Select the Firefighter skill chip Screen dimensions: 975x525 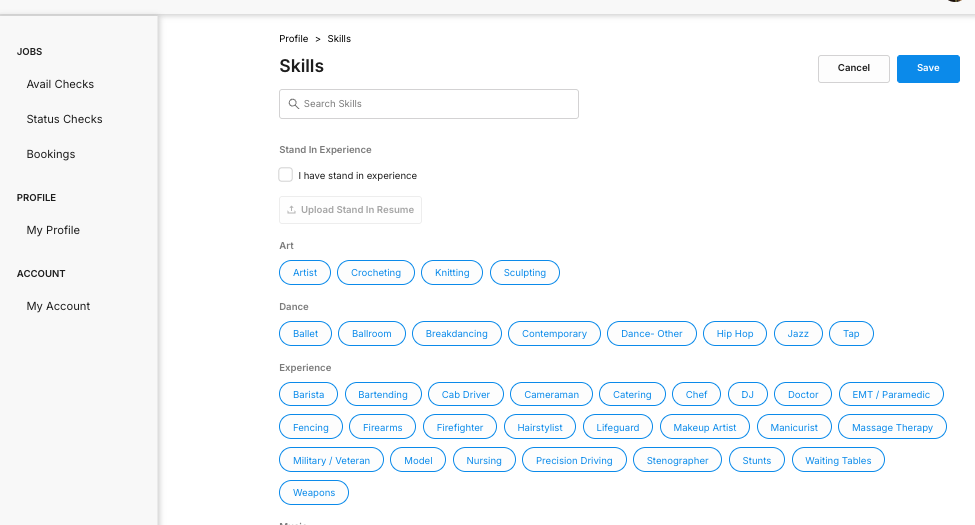point(460,427)
